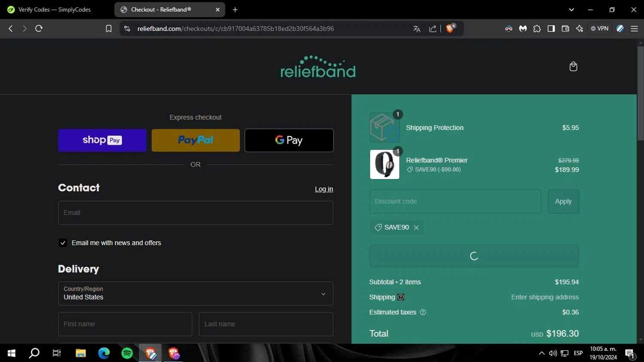Remove the SAVE90 discount code
644x362 pixels.
416,228
